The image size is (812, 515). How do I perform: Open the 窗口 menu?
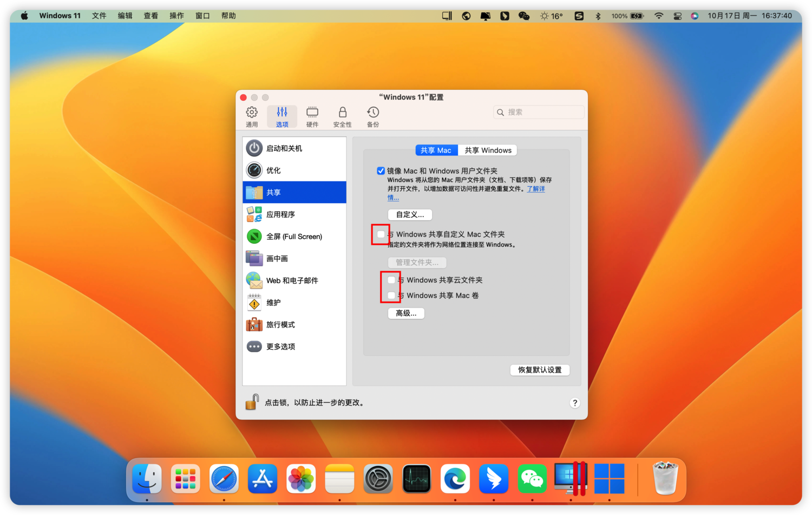(202, 16)
